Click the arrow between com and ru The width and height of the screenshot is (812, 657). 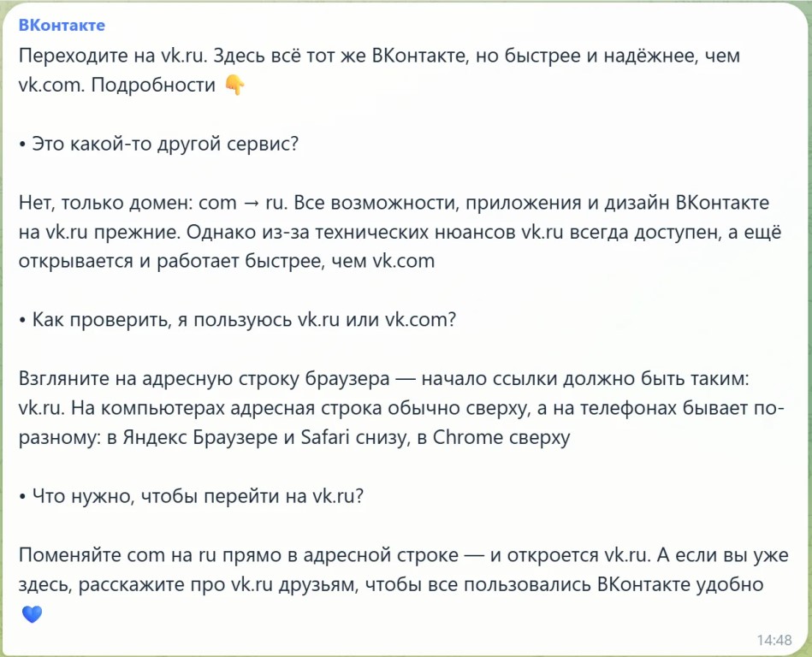coord(251,203)
